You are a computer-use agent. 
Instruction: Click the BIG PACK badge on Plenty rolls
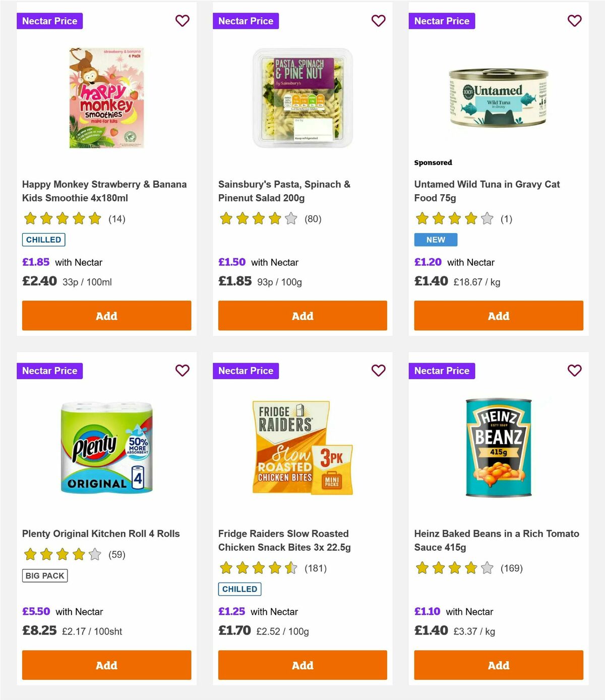click(x=44, y=575)
